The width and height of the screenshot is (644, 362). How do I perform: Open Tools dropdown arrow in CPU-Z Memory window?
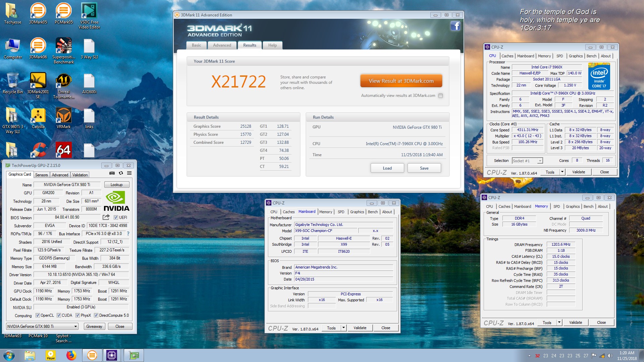click(x=559, y=322)
